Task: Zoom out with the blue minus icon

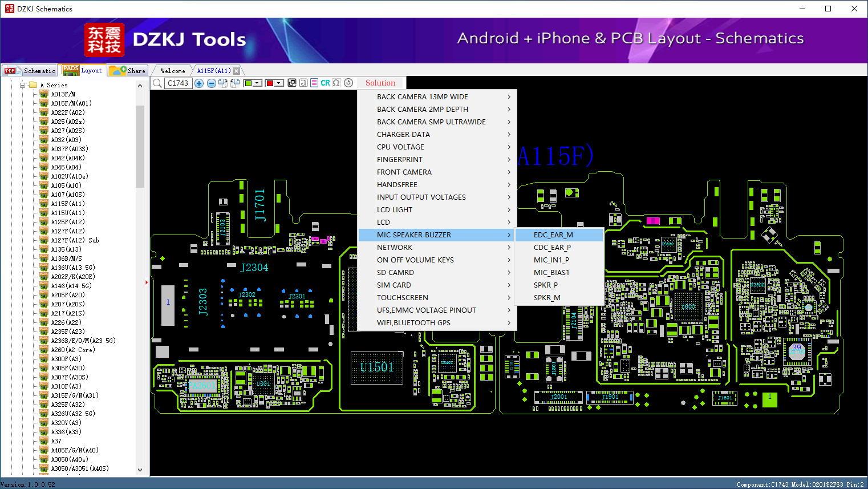Action: [211, 83]
